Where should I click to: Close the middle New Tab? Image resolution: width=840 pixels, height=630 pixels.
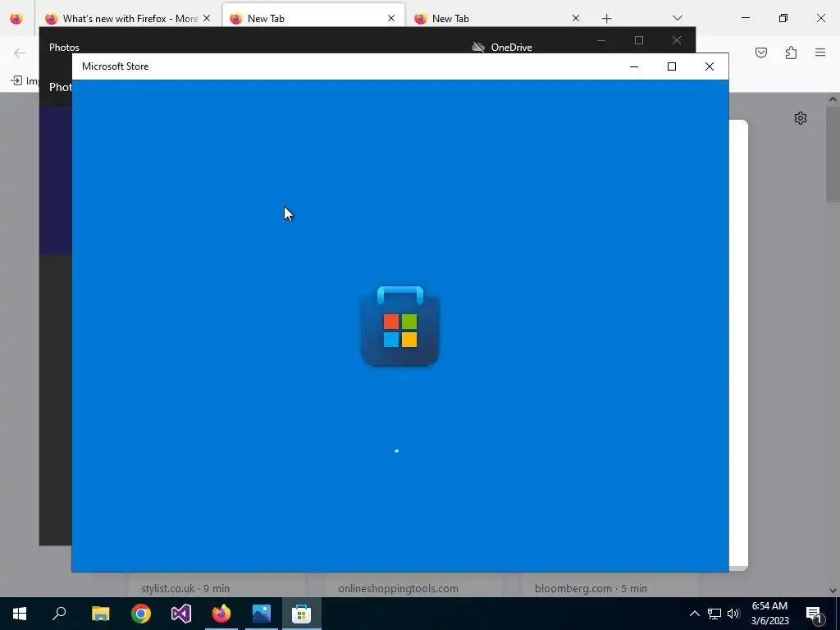click(x=391, y=18)
